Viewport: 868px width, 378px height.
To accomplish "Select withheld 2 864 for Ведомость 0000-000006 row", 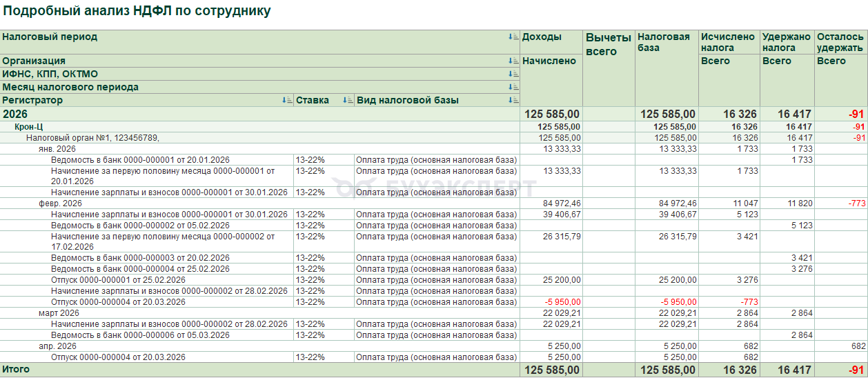I will coord(802,335).
